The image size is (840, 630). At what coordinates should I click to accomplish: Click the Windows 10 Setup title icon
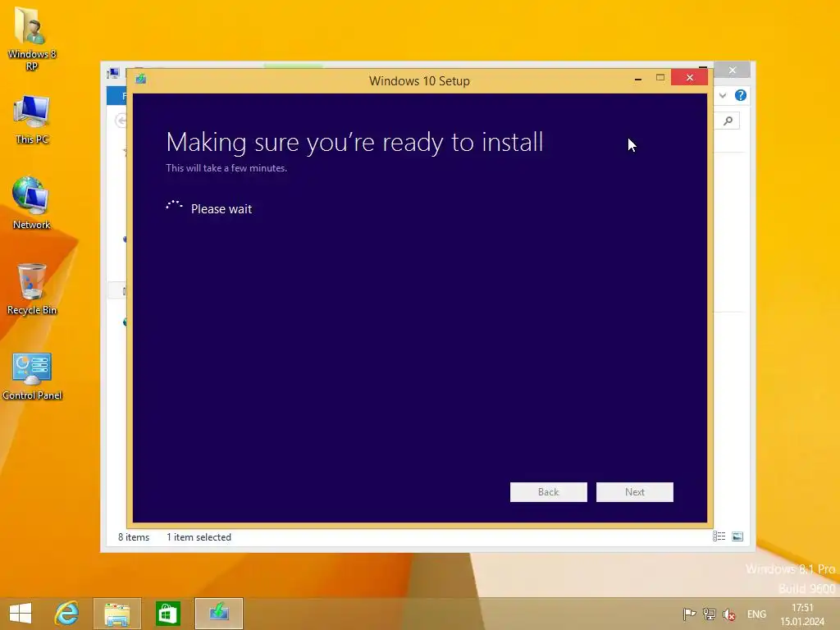point(141,80)
